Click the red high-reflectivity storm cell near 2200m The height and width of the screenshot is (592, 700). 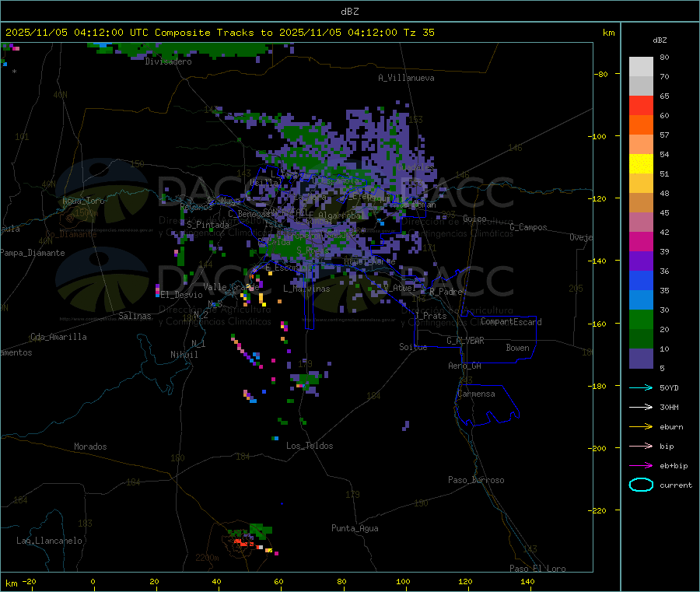[x=243, y=543]
